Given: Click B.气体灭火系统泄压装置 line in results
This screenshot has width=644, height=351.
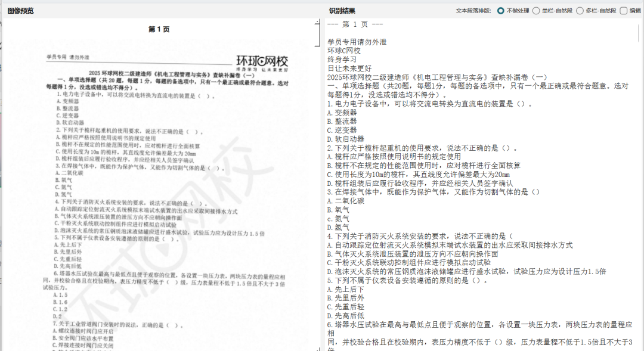Looking at the screenshot, I should tap(413, 254).
